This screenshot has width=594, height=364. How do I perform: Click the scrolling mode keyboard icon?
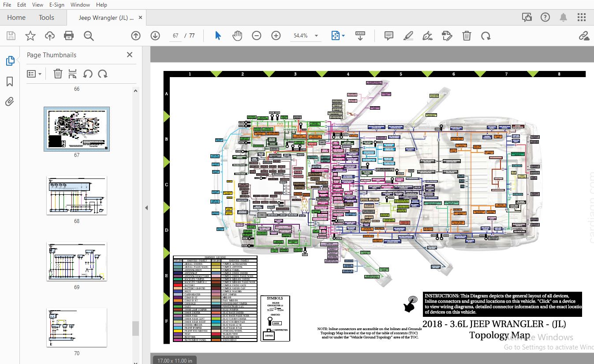360,36
